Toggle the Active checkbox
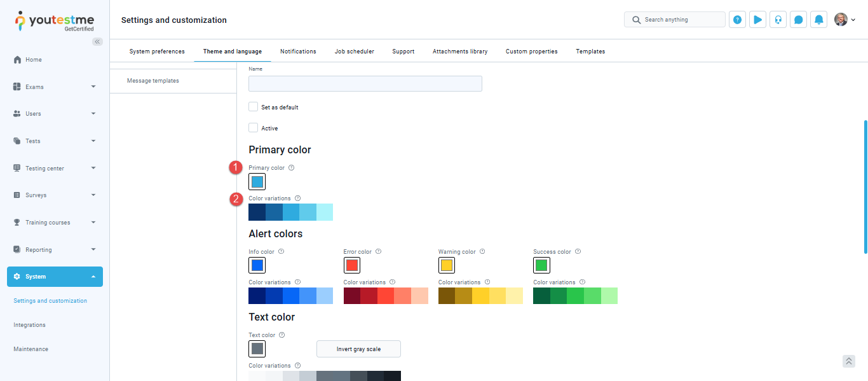 pyautogui.click(x=254, y=128)
